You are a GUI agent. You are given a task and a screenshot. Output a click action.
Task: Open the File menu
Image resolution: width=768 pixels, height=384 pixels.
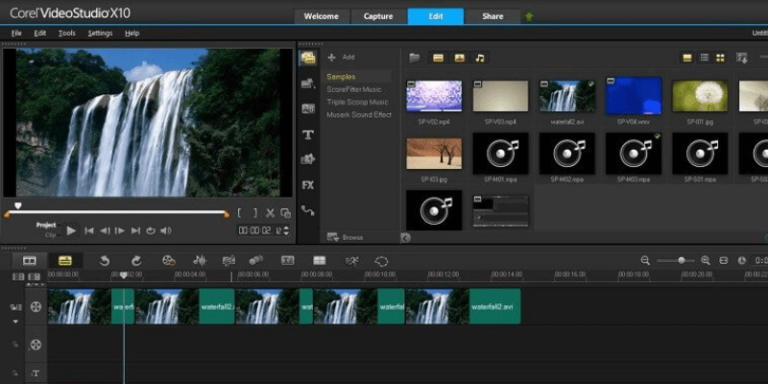pyautogui.click(x=16, y=33)
